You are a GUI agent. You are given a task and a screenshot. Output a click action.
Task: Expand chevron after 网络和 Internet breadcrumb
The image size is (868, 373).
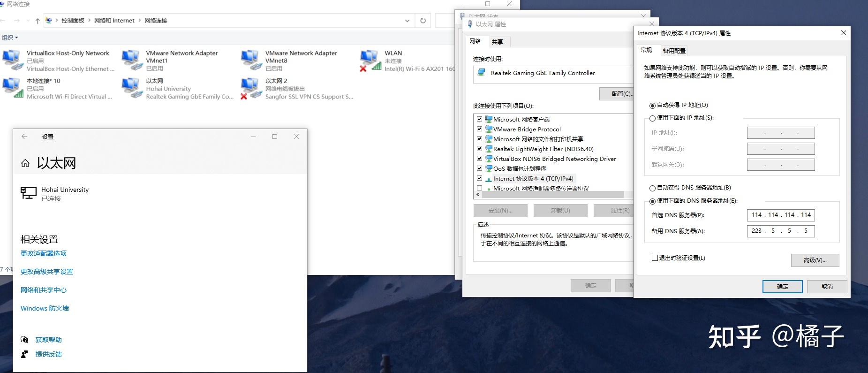pyautogui.click(x=139, y=21)
